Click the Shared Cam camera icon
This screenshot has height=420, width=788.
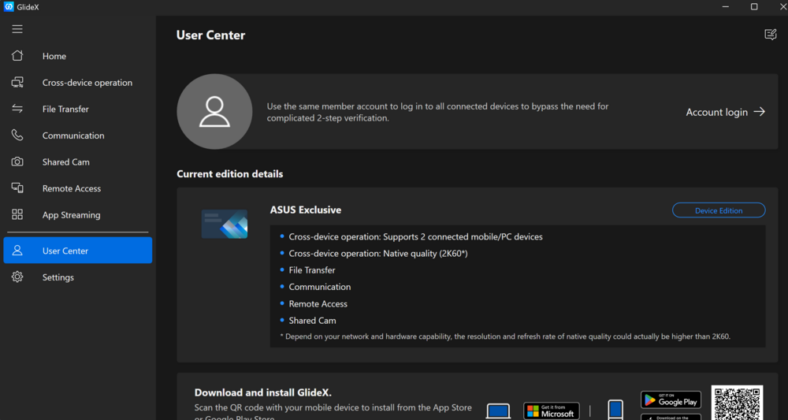tap(17, 162)
